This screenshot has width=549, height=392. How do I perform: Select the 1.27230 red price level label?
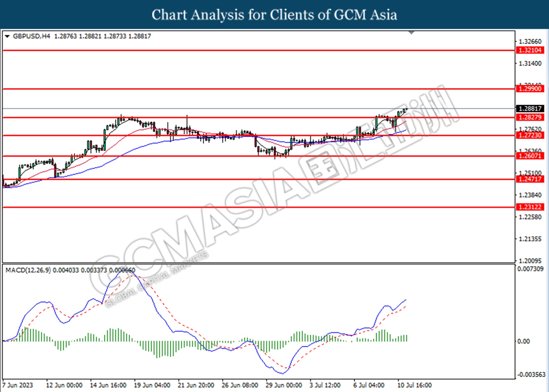point(530,135)
